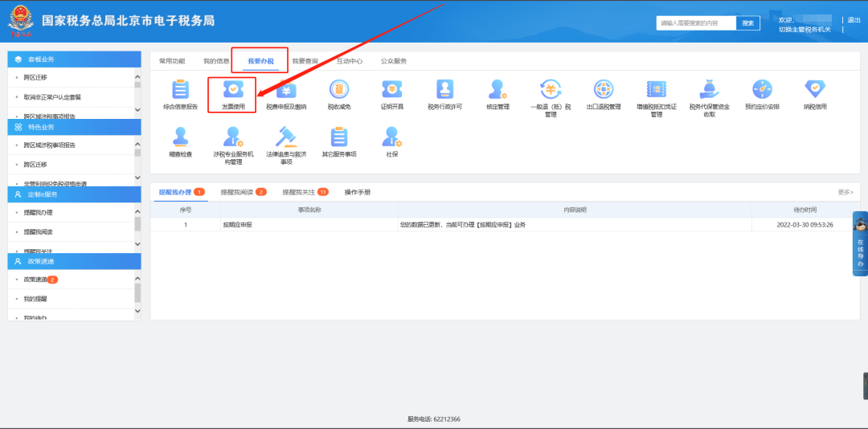The image size is (868, 429).
Task: Open 出口退税管理 icon
Action: pyautogui.click(x=604, y=89)
